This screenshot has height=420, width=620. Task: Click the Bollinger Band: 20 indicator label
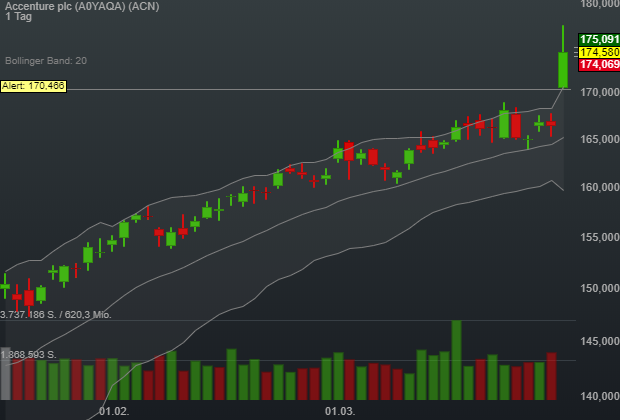46,61
